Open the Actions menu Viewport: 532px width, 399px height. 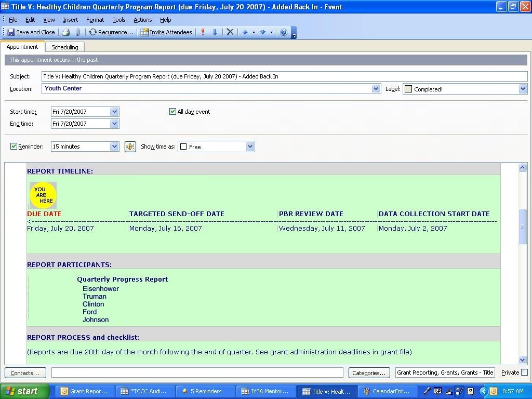click(x=142, y=20)
